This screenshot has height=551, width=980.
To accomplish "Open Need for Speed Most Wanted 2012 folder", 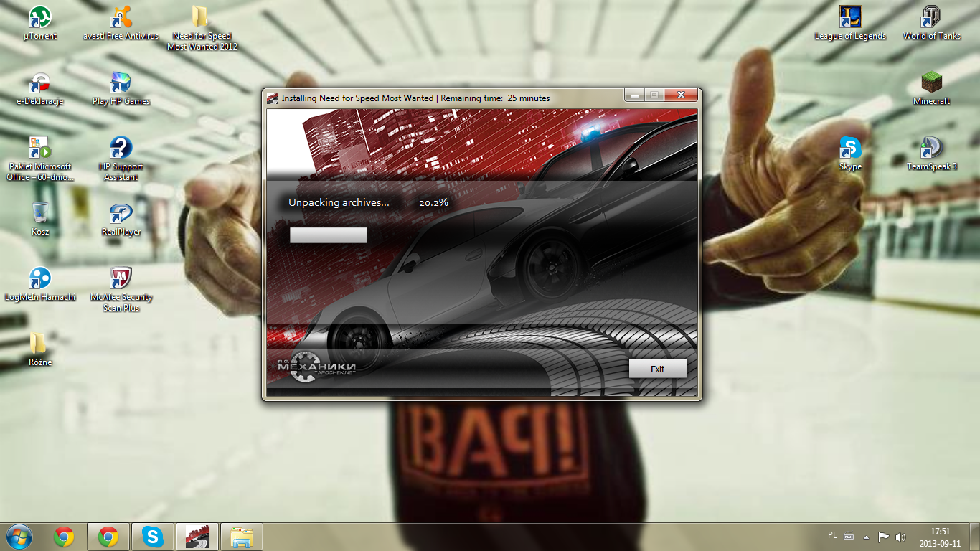I will (x=202, y=28).
